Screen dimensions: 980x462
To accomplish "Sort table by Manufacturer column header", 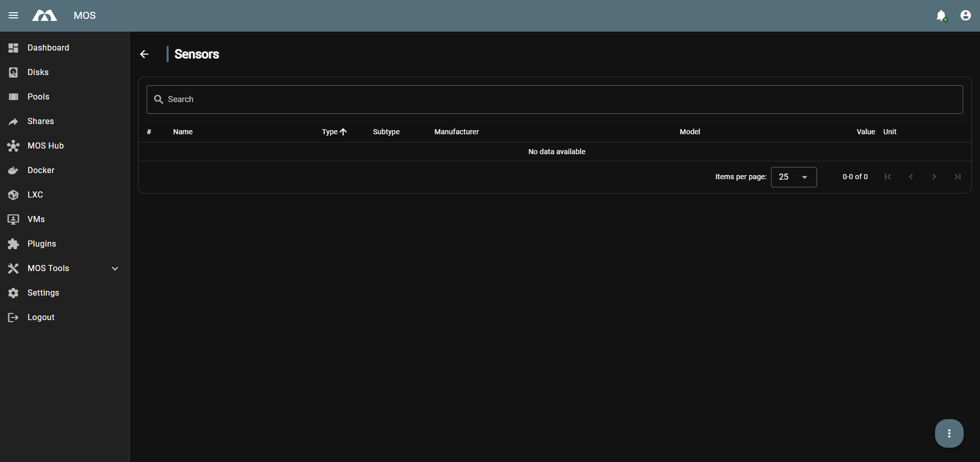I will pyautogui.click(x=456, y=132).
